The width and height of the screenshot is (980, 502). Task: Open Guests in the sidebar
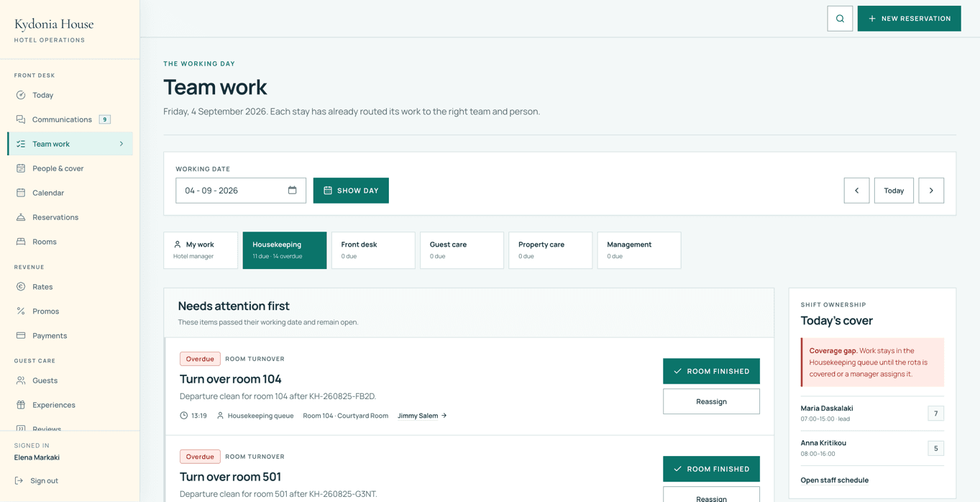tap(70, 380)
